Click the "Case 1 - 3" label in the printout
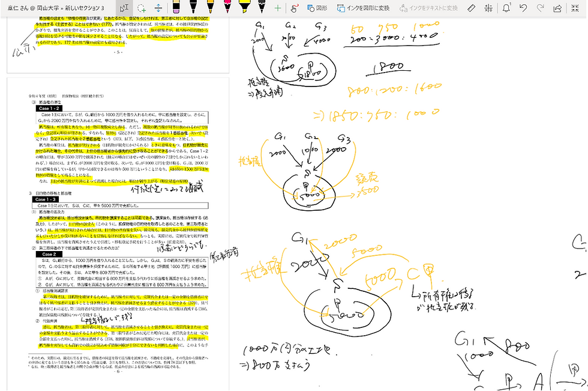The image size is (588, 391). point(46,199)
